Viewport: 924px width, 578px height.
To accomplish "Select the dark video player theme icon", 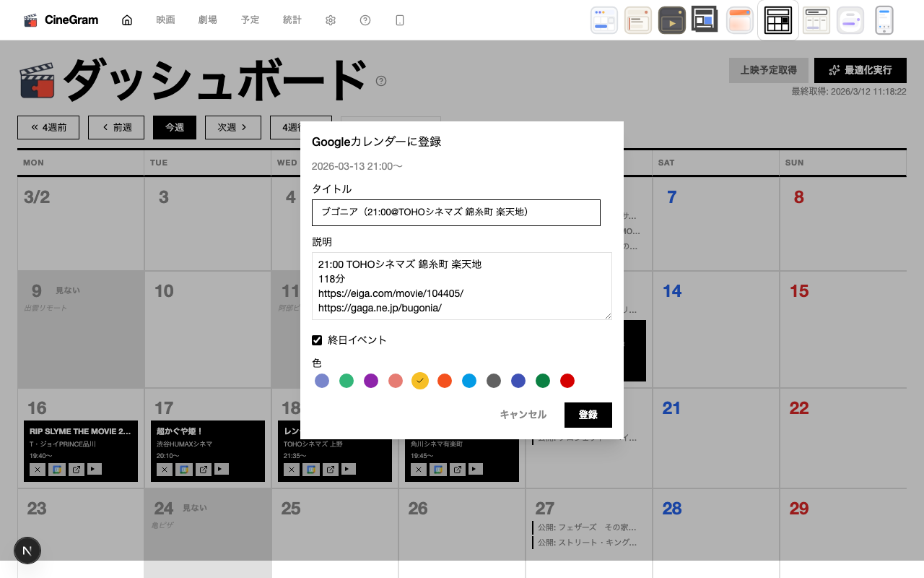I will pos(671,20).
